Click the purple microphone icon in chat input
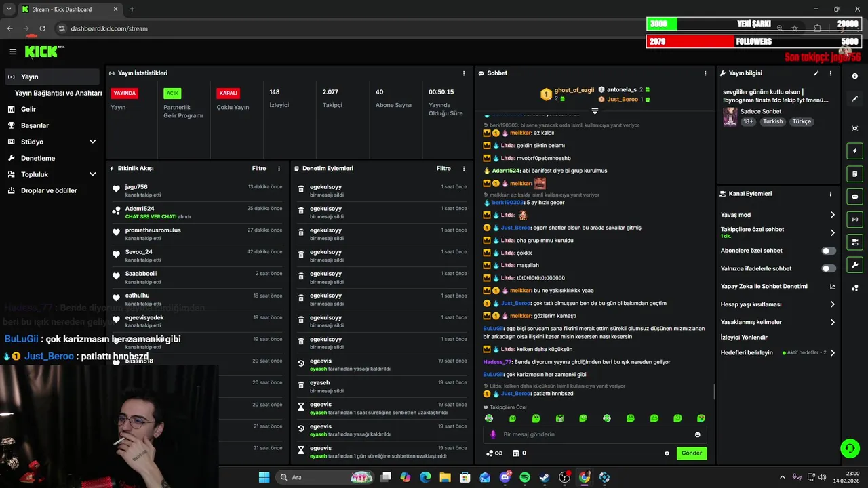 493,434
